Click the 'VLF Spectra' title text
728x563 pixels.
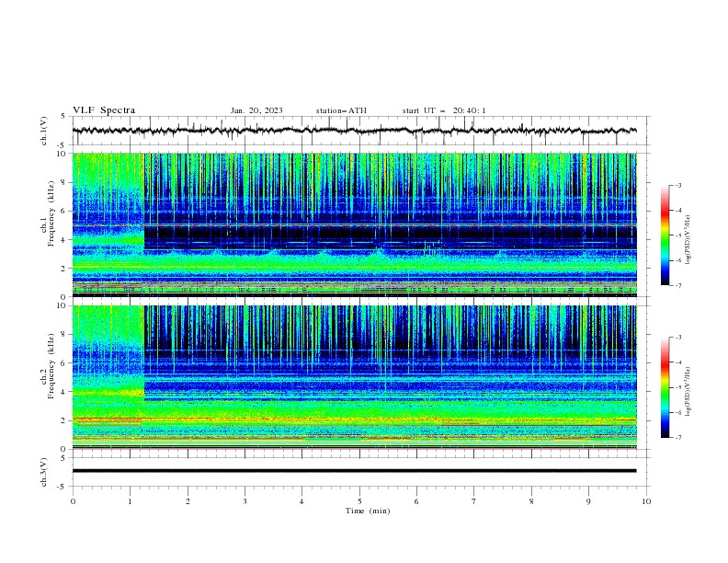coord(104,110)
